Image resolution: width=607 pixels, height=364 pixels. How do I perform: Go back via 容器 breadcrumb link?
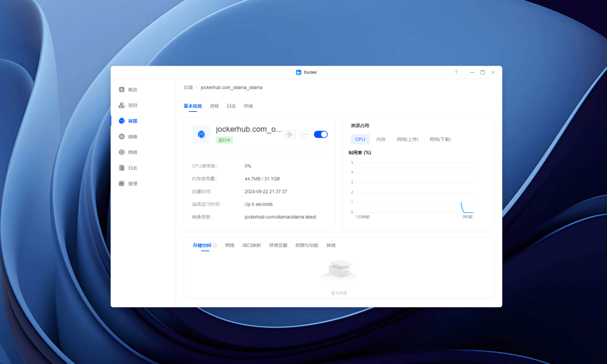click(x=188, y=87)
